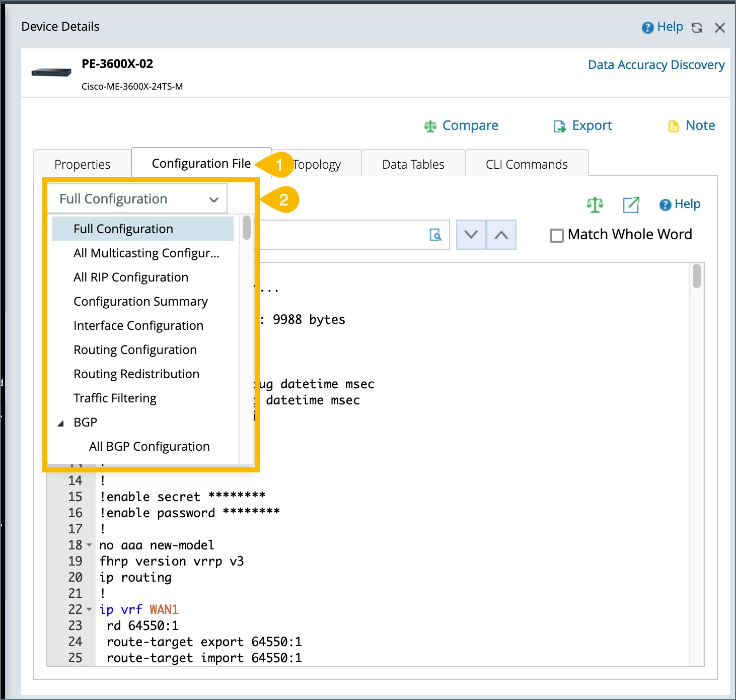Fold the code block at line 22
Viewport: 736px width, 700px height.
tap(89, 609)
